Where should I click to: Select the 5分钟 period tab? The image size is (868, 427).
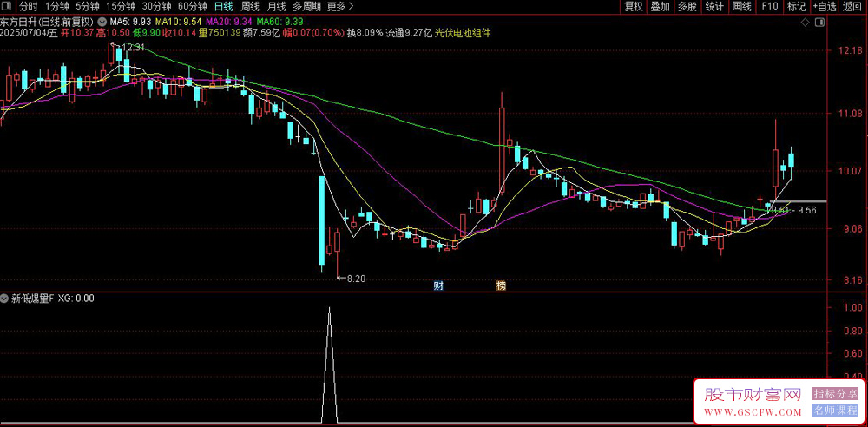(x=88, y=7)
